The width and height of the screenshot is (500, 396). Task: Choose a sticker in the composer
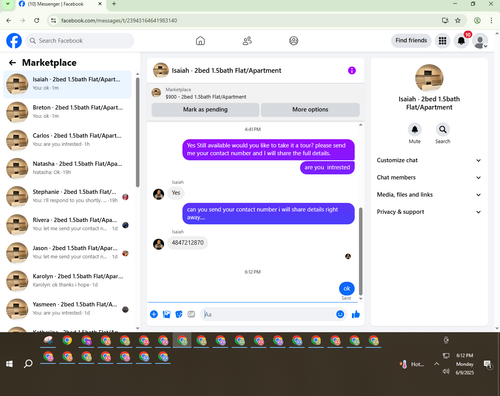coord(179,314)
